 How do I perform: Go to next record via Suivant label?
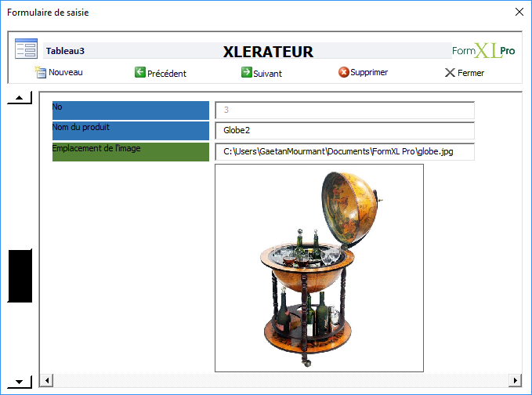pyautogui.click(x=267, y=74)
